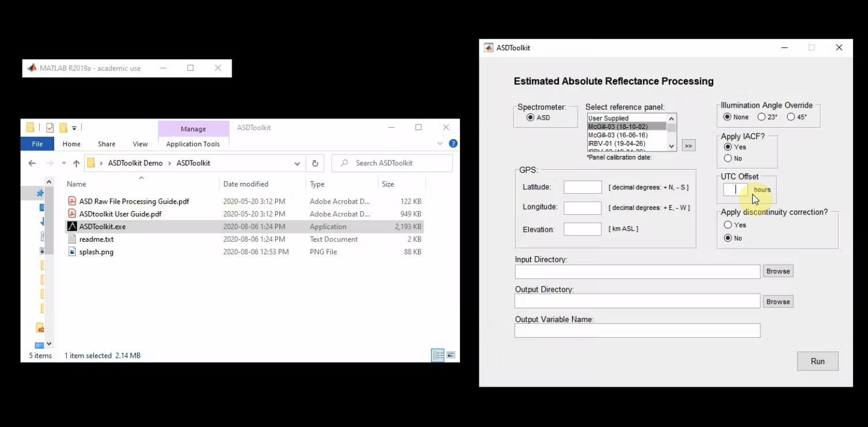Click chevron between ASDToolkit Demo and ASDToolkit
The image size is (868, 427).
170,163
